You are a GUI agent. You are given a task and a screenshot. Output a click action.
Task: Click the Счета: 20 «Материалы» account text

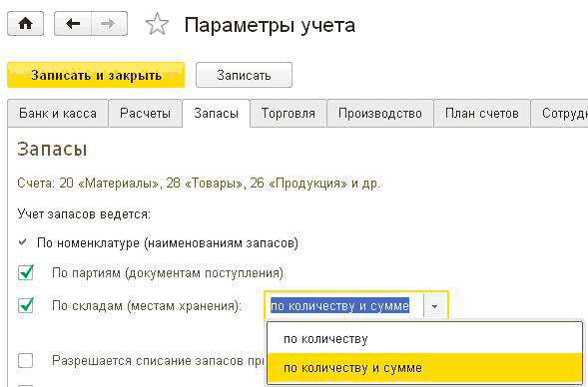tap(199, 184)
